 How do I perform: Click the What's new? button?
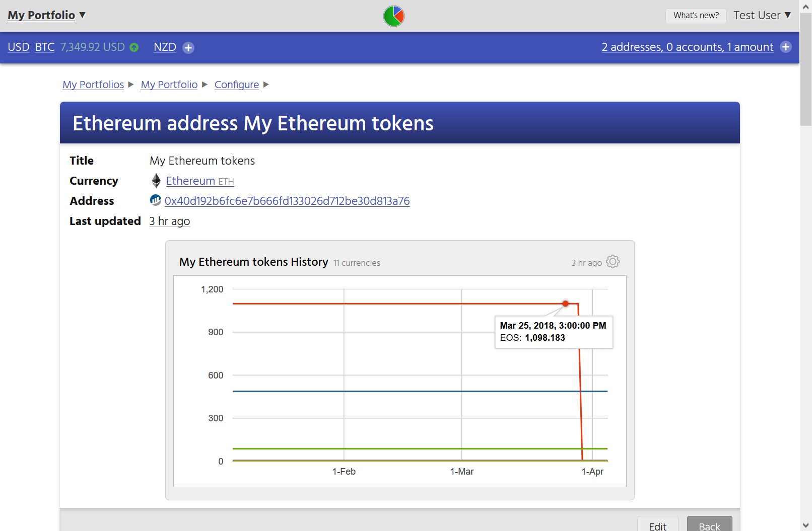coord(696,16)
